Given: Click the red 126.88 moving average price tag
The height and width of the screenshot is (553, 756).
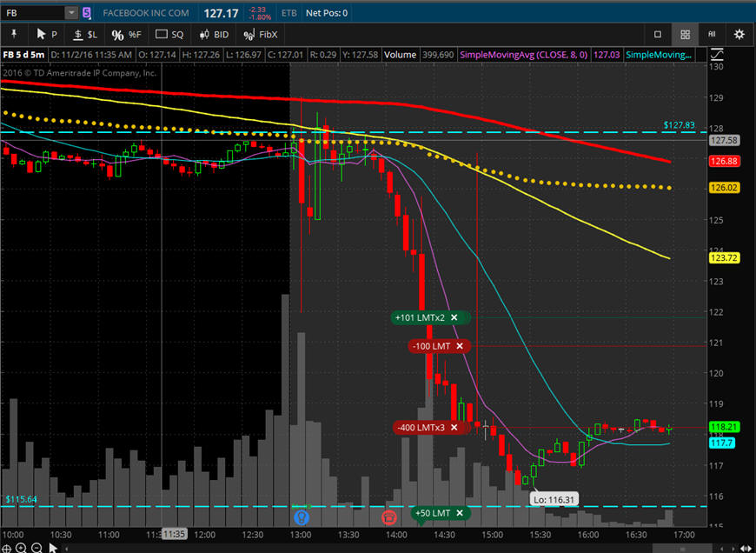Looking at the screenshot, I should point(724,161).
